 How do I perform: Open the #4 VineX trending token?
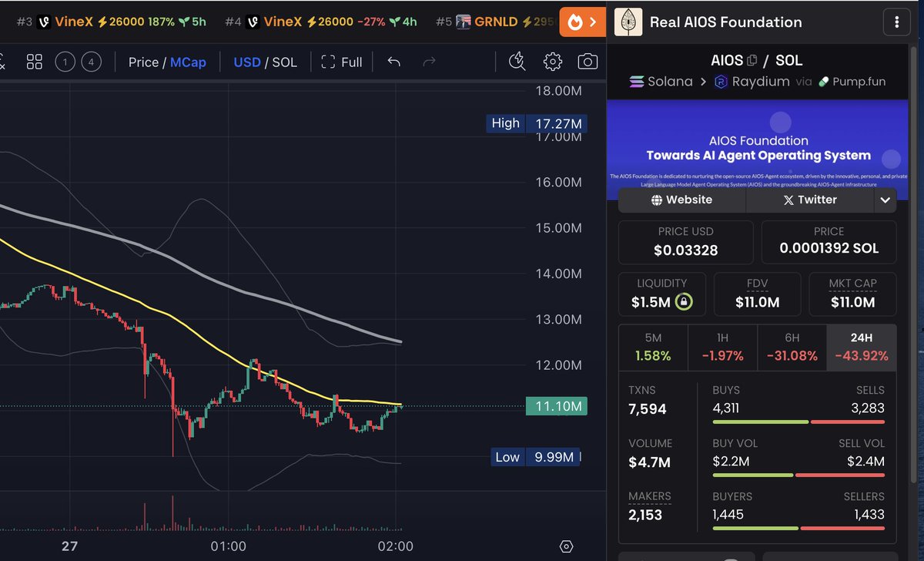point(322,22)
